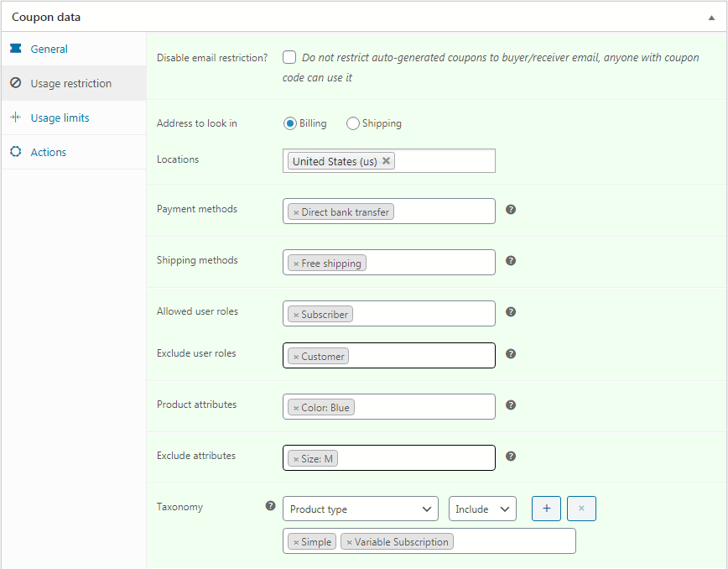Viewport: 728px width, 569px height.
Task: Show help for Allowed user roles
Action: (511, 311)
